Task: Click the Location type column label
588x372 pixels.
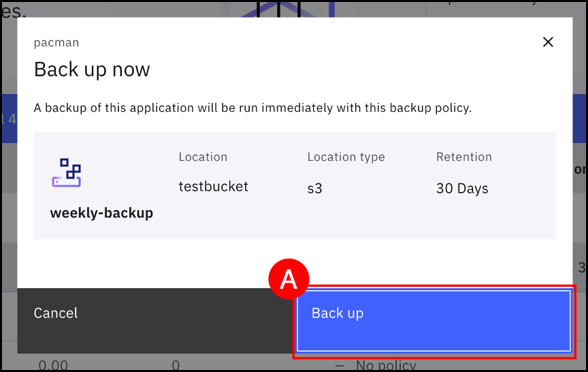Action: pyautogui.click(x=346, y=157)
